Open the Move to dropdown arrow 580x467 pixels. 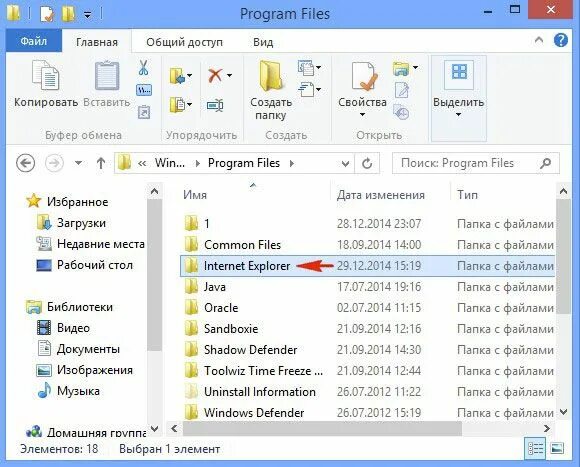(190, 76)
